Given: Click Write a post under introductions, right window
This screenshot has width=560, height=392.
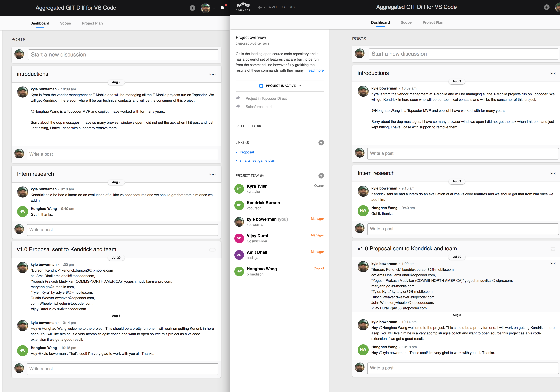Looking at the screenshot, I should tap(463, 154).
